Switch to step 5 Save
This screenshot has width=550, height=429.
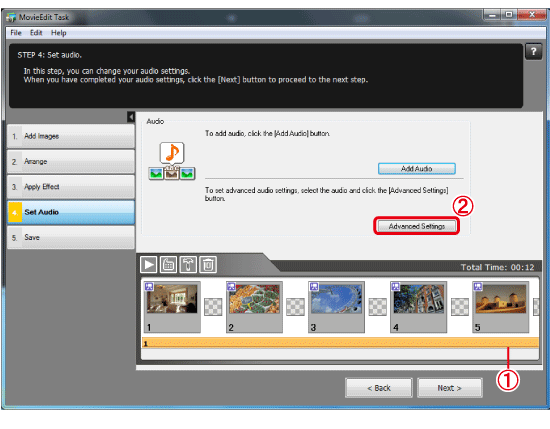pyautogui.click(x=71, y=237)
